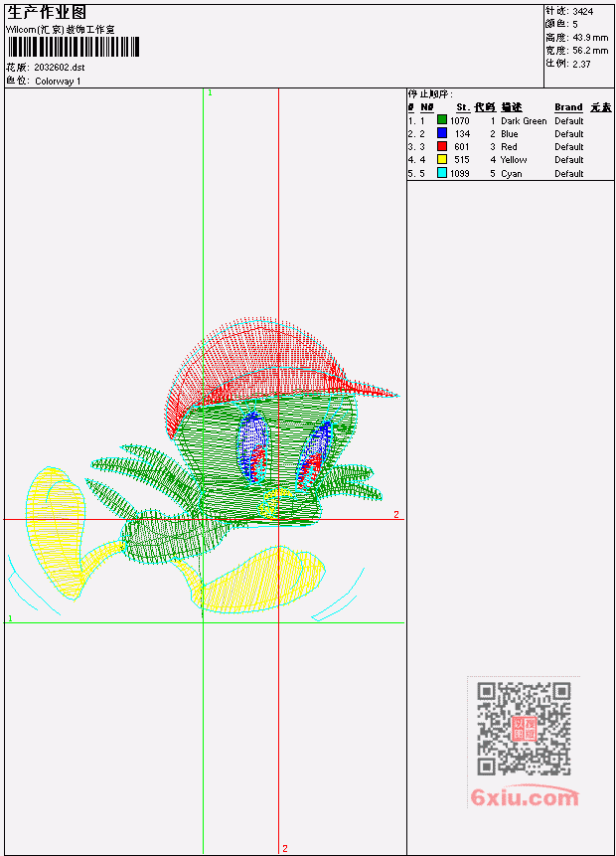Select stitch count 601 in Red row
This screenshot has width=616, height=856.
[462, 147]
